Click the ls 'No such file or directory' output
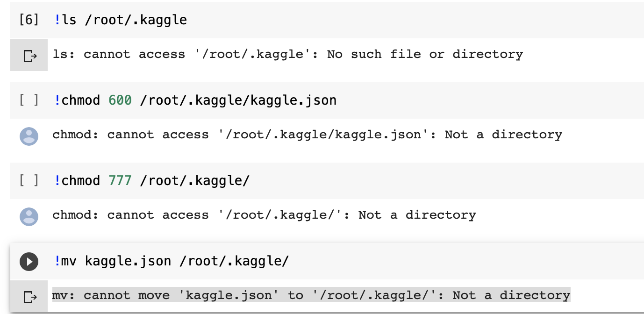 (x=288, y=54)
